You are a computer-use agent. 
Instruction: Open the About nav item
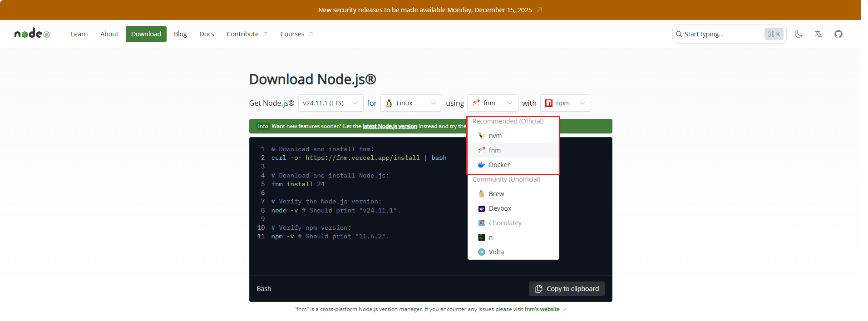[109, 34]
